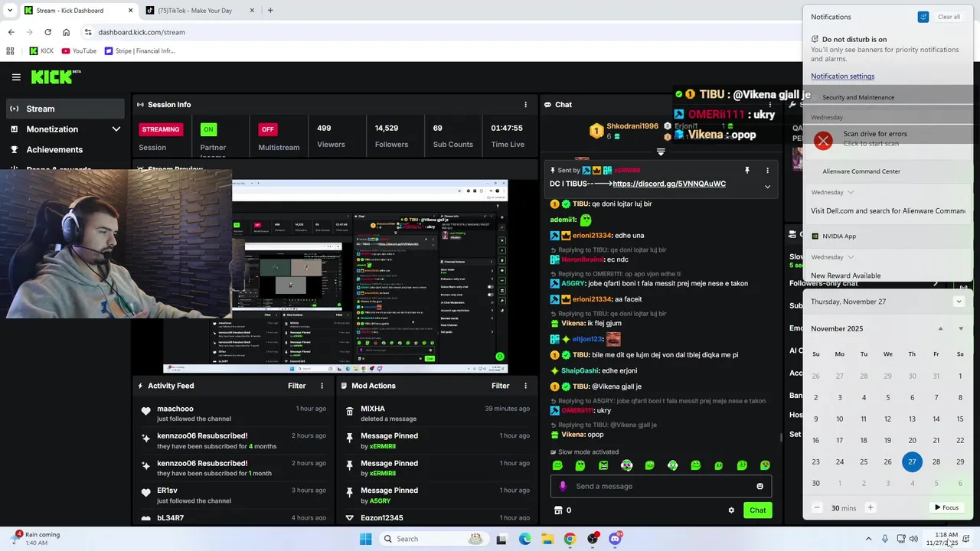The image size is (980, 551).
Task: Open browser apps grid in bookmarks bar
Action: point(10,51)
